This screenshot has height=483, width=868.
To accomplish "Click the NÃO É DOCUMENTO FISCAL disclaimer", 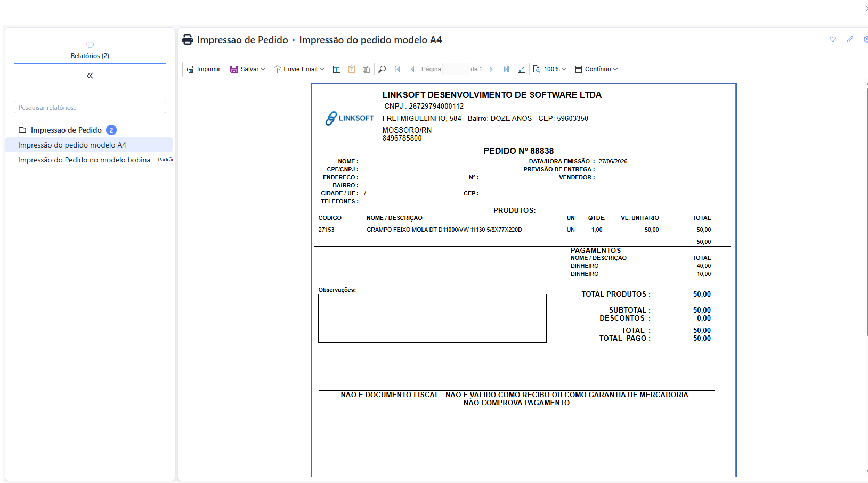I will tap(516, 399).
